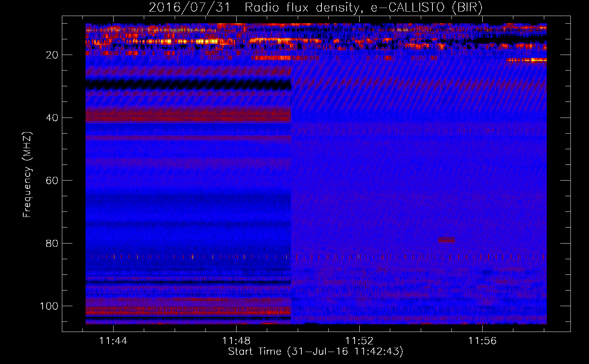Click the 'Start Time (31-Jul-16 11:42:43)' axis label
Image resolution: width=589 pixels, height=364 pixels.
pyautogui.click(x=316, y=352)
